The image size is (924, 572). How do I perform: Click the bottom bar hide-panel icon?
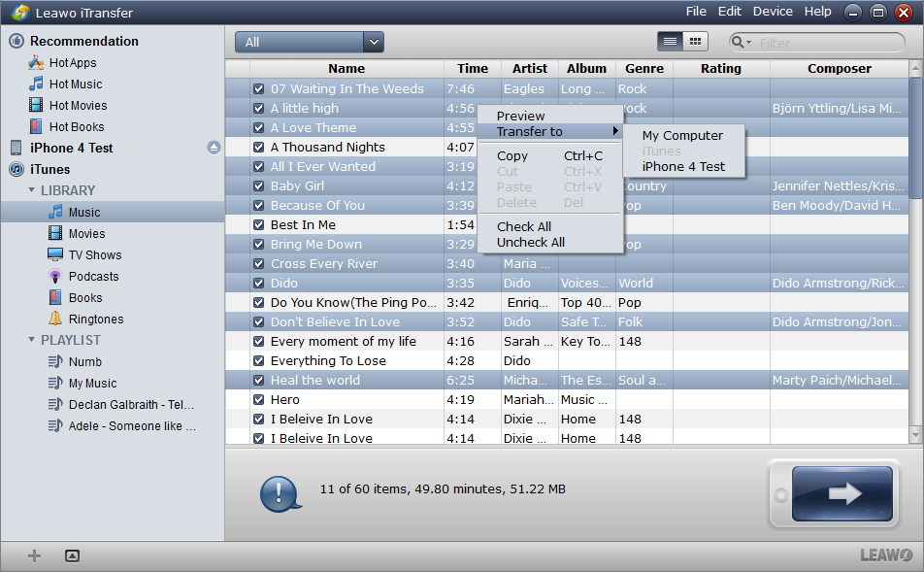pos(72,555)
